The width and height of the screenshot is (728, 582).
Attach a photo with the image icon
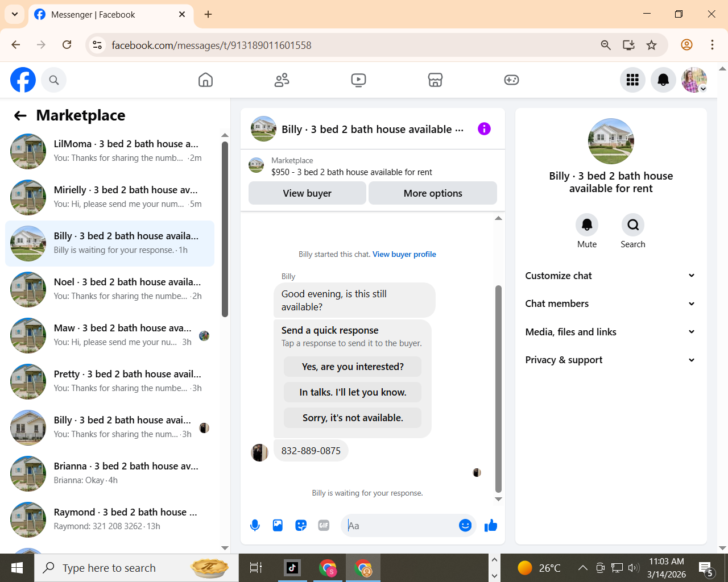tap(278, 526)
